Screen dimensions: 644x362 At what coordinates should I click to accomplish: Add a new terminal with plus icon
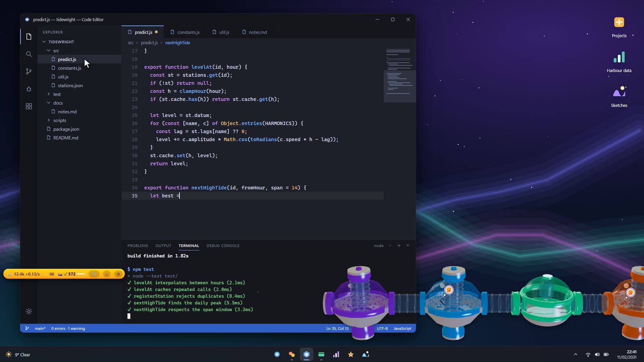(399, 245)
